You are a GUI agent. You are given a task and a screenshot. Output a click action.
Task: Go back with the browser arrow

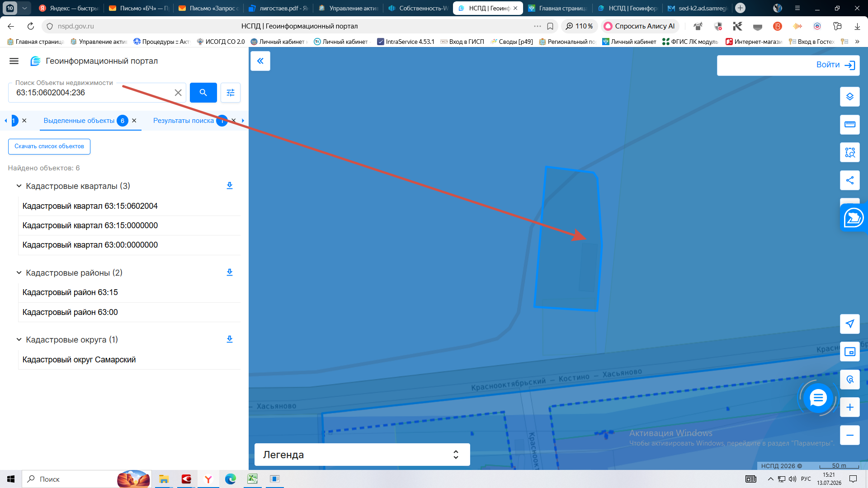11,26
